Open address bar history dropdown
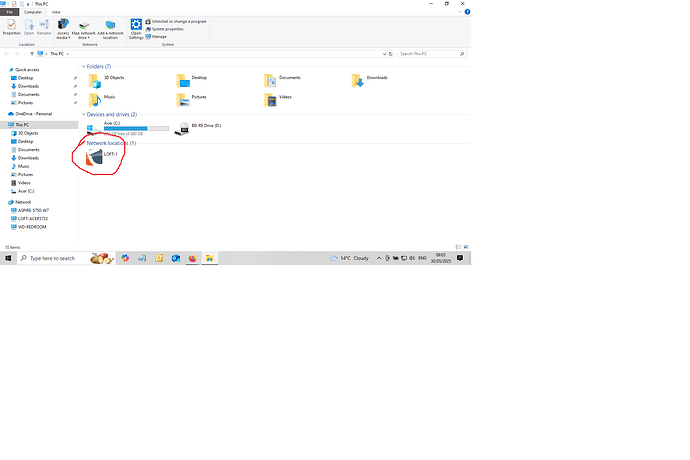Viewport: 690px width, 460px height. coord(384,54)
